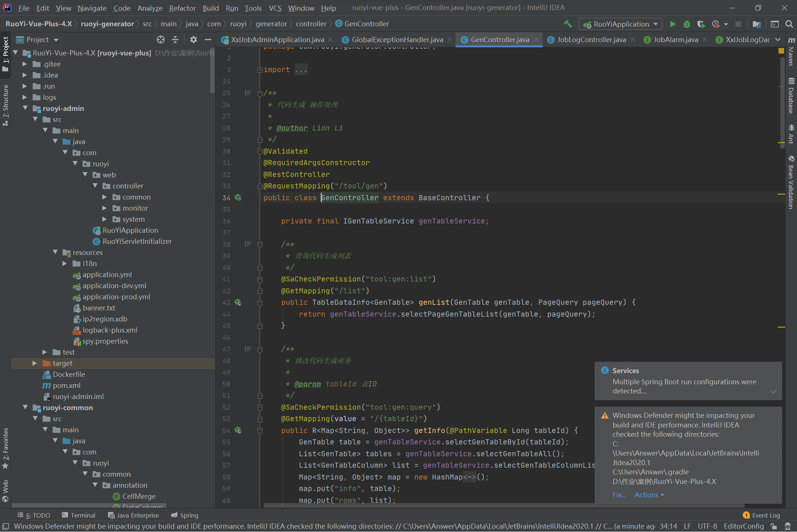
Task: Start debugging with the bug icon
Action: (687, 24)
